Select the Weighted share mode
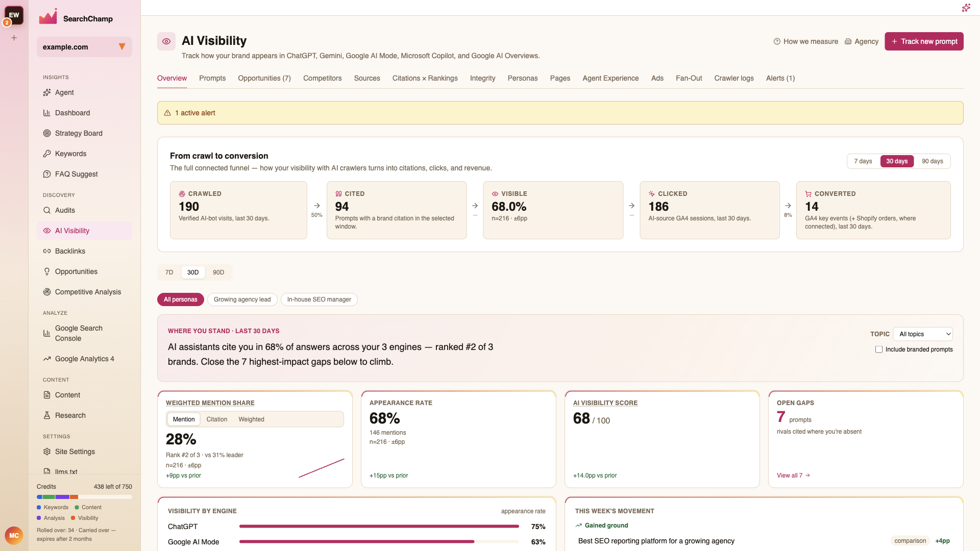The image size is (980, 551). [251, 419]
